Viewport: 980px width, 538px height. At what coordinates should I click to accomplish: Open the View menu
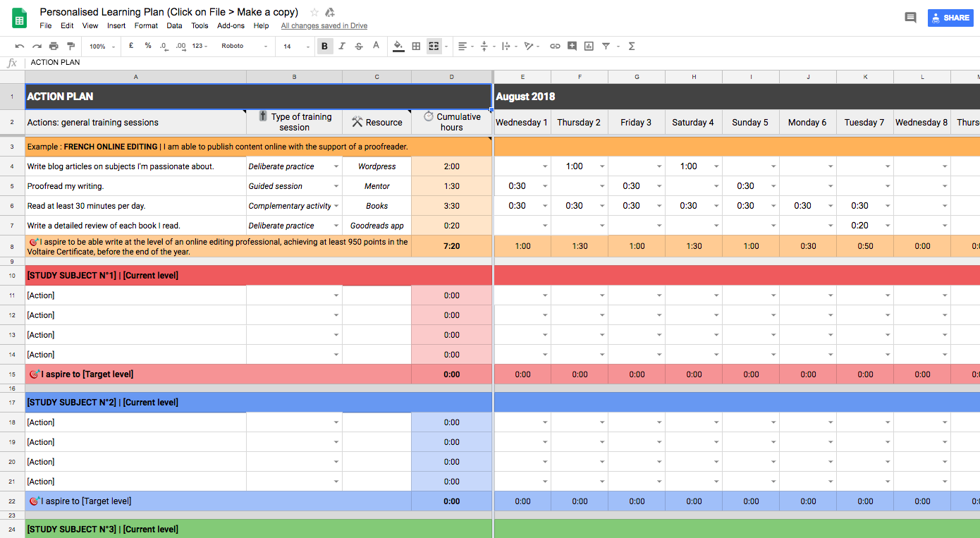coord(90,25)
